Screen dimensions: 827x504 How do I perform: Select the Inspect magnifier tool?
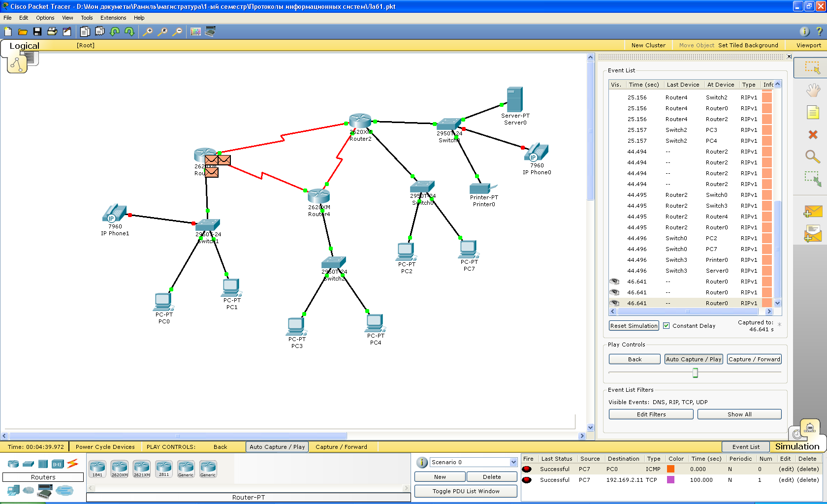click(x=813, y=157)
